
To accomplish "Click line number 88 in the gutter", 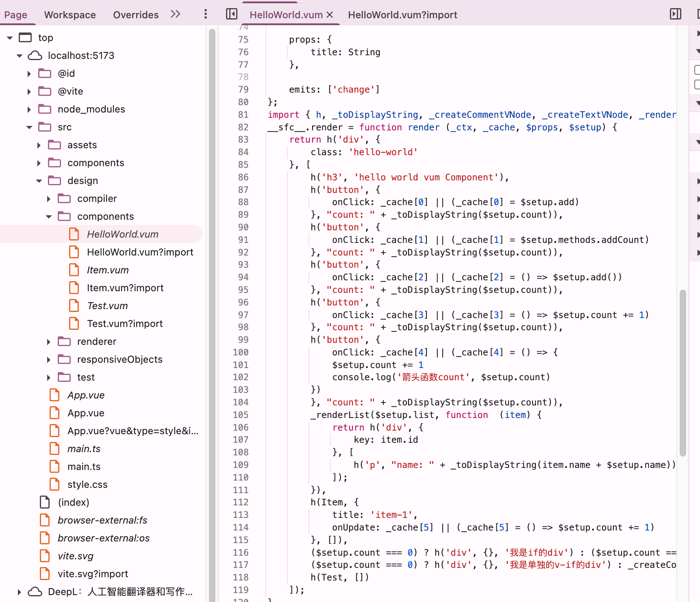I will 243,202.
